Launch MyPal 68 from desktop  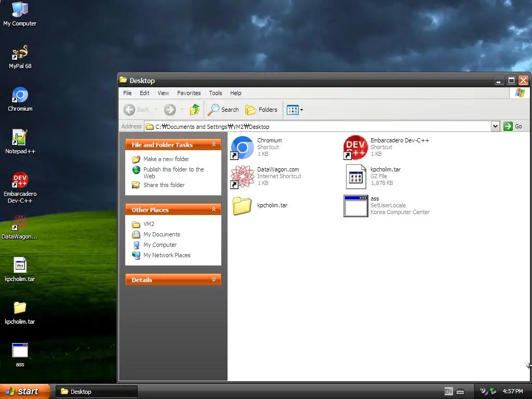20,57
